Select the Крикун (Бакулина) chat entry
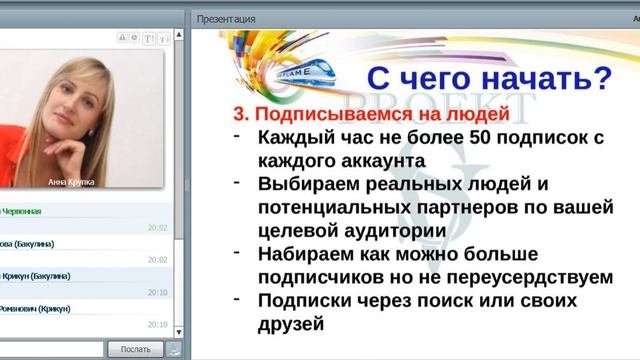 [86, 284]
